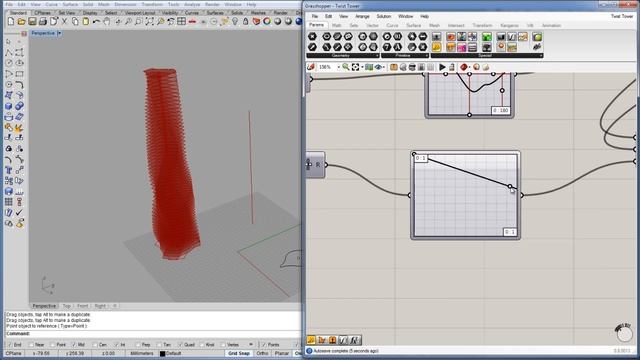The width and height of the screenshot is (640, 360).
Task: Toggle the Perp osnap checkbox
Action: [138, 345]
